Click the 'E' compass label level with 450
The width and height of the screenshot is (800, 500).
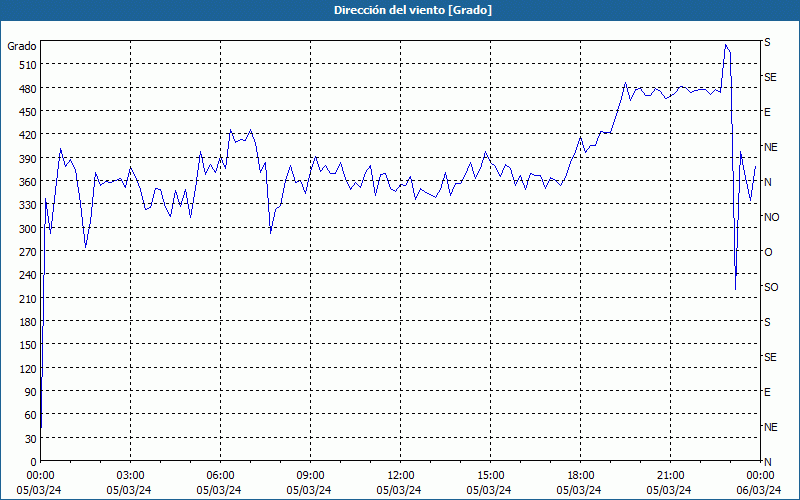click(x=767, y=112)
